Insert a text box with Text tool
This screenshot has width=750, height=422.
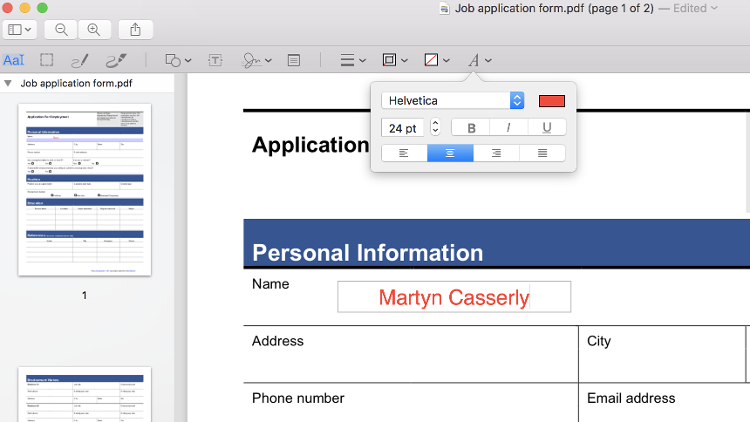tap(215, 60)
